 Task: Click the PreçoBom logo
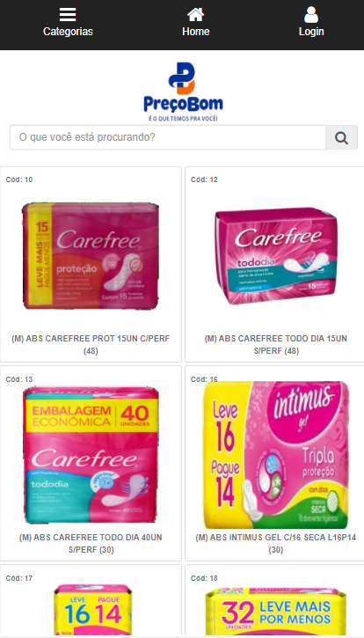tap(183, 92)
